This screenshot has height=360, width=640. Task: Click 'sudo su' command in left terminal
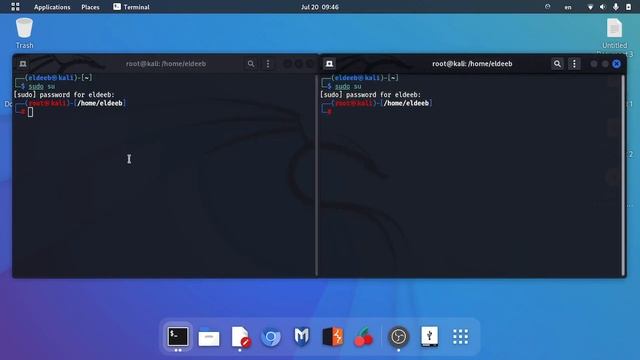click(x=42, y=86)
